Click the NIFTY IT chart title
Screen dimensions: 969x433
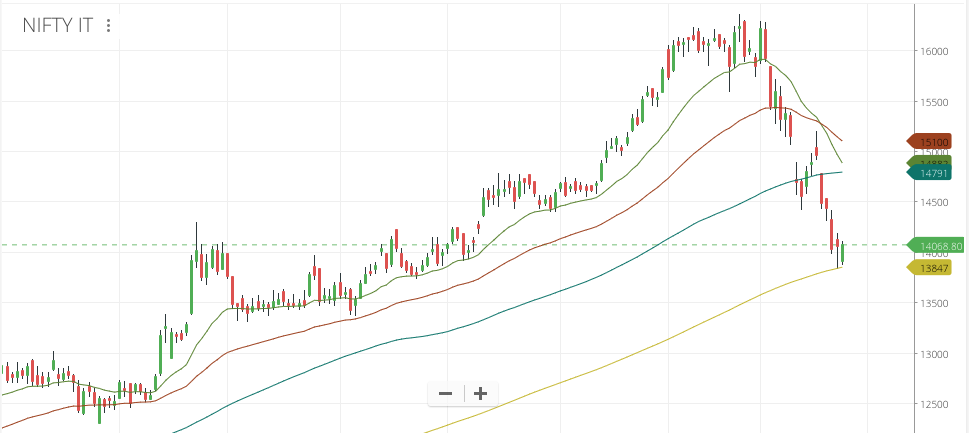57,26
